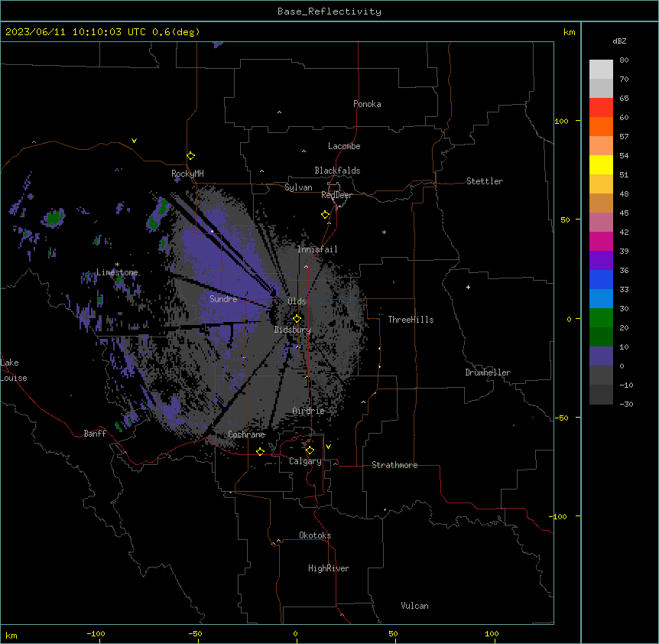The image size is (659, 644).
Task: Select the slate-purple 0-10 dBZ legend swatch
Action: 601,356
